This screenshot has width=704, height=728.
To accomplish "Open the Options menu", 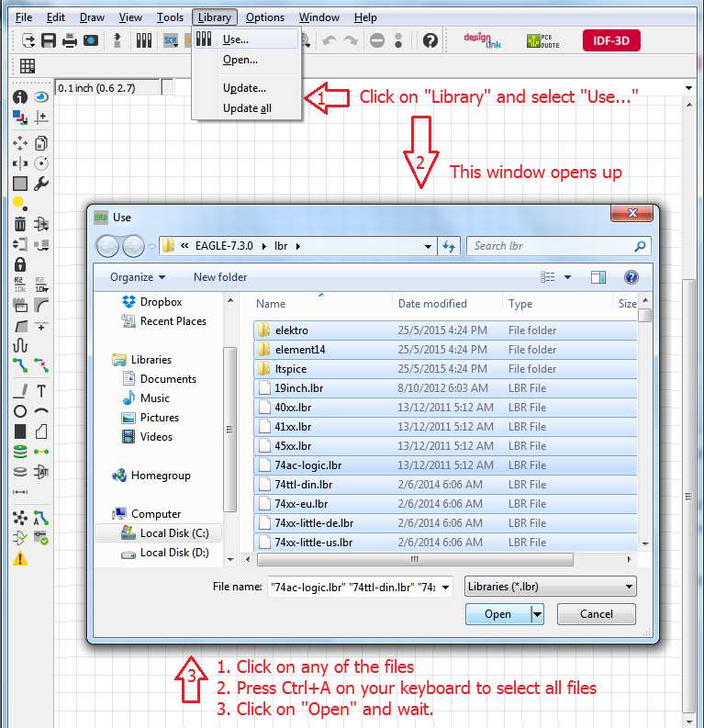I will [265, 17].
